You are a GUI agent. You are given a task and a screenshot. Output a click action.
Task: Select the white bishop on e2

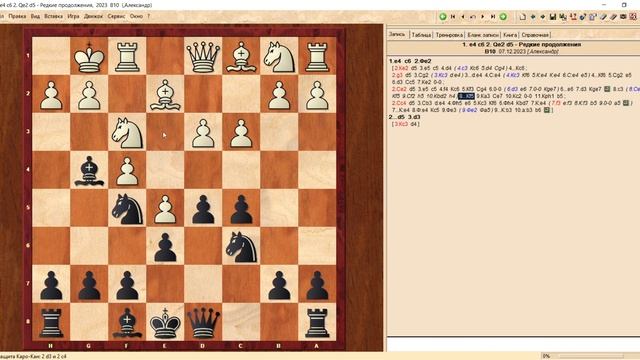(x=165, y=94)
